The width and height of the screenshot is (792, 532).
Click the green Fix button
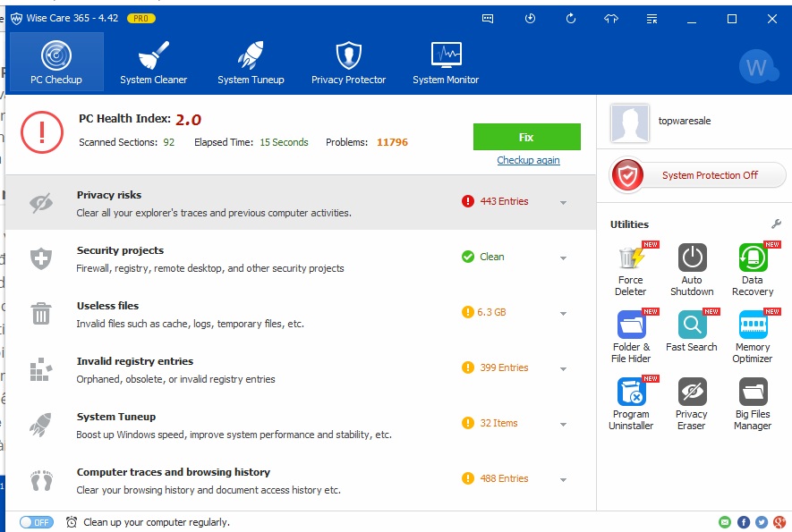tap(526, 137)
